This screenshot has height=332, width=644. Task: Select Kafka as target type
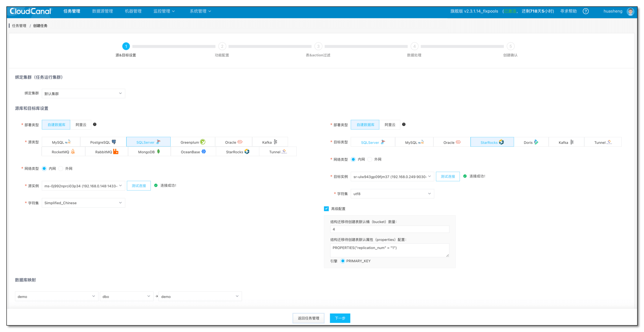tap(566, 142)
